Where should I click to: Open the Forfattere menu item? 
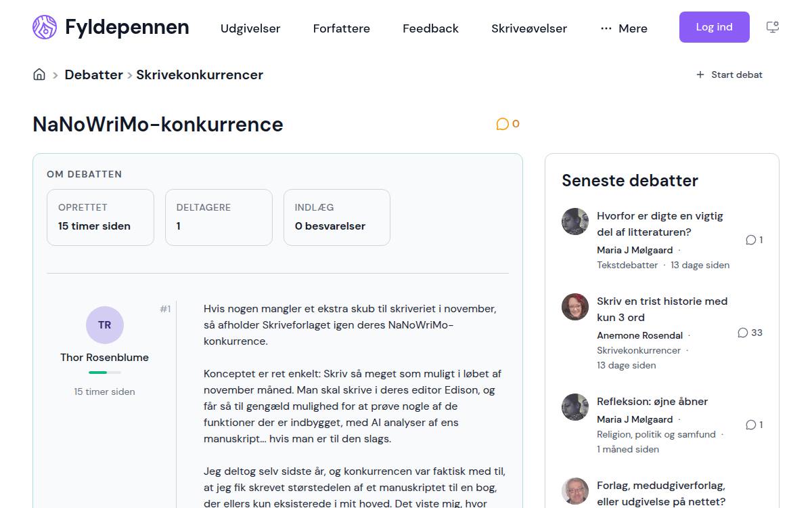(342, 28)
